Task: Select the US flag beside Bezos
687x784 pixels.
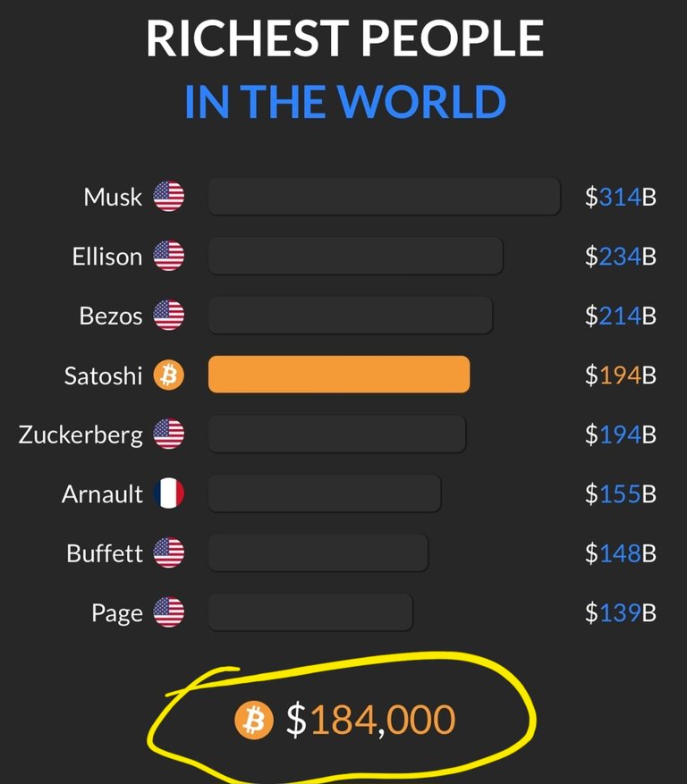Action: pyautogui.click(x=169, y=315)
